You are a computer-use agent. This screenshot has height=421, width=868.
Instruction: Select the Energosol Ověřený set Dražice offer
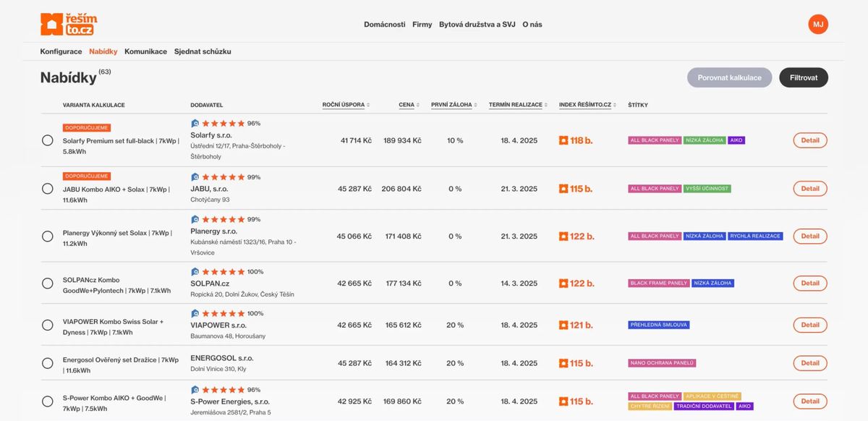coord(47,363)
